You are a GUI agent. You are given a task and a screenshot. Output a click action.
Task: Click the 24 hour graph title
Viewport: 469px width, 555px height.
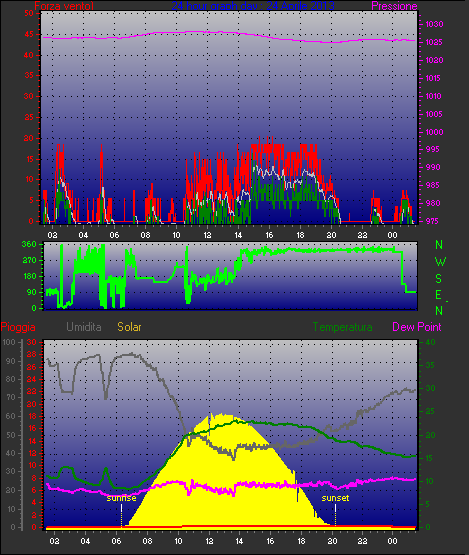point(253,6)
